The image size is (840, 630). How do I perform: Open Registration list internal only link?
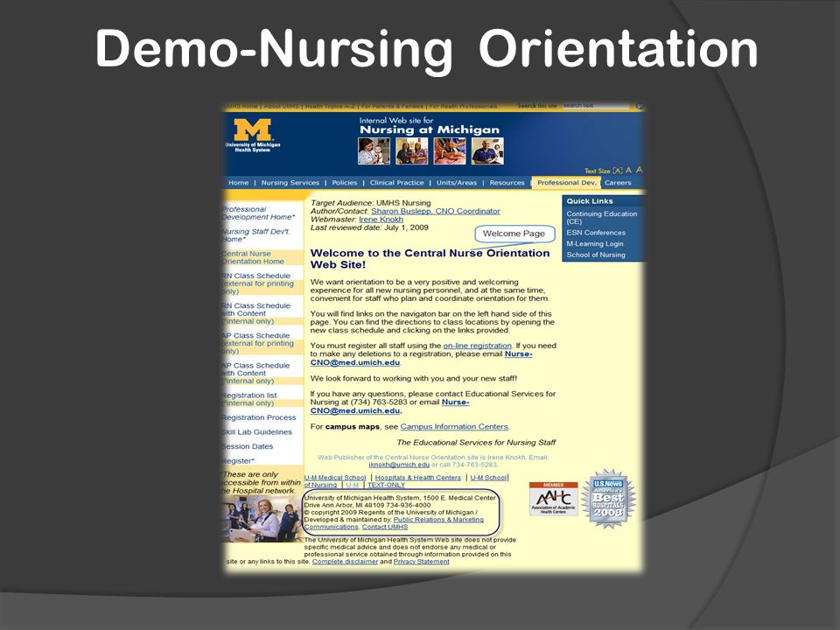point(249,399)
